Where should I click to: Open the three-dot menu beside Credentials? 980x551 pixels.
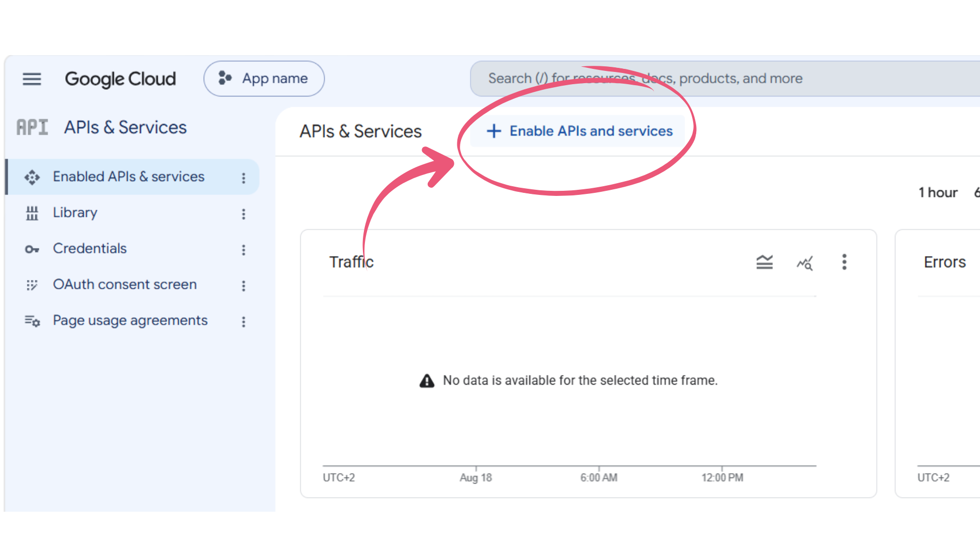point(243,249)
